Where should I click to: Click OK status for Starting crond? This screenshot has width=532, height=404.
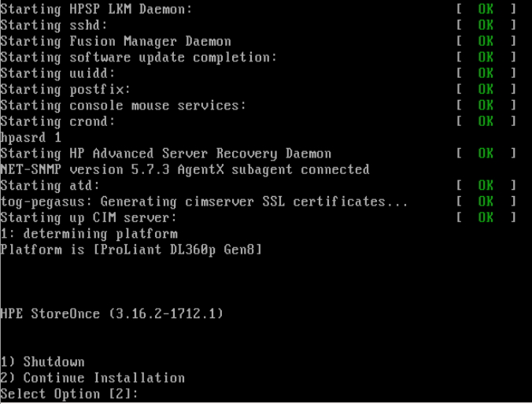pos(486,121)
